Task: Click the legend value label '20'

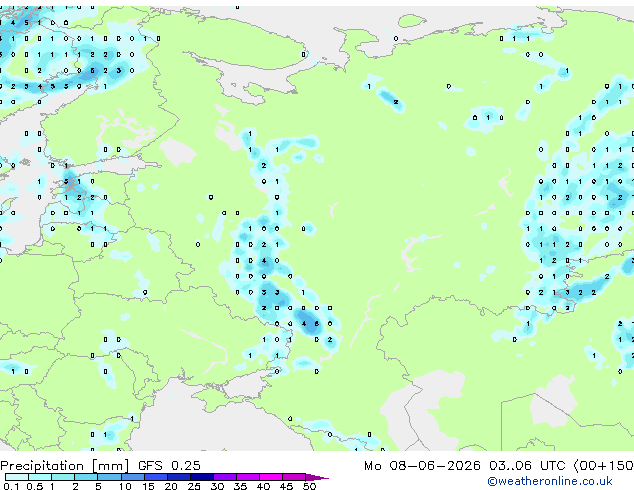Action: (171, 486)
